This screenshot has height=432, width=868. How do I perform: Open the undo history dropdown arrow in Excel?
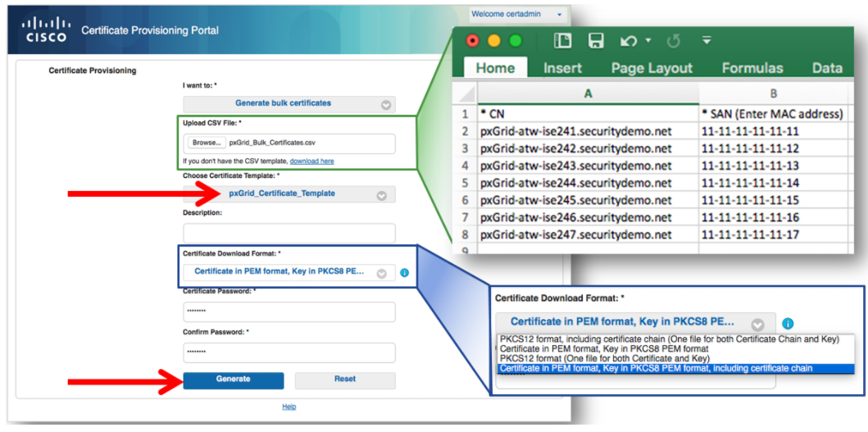648,41
